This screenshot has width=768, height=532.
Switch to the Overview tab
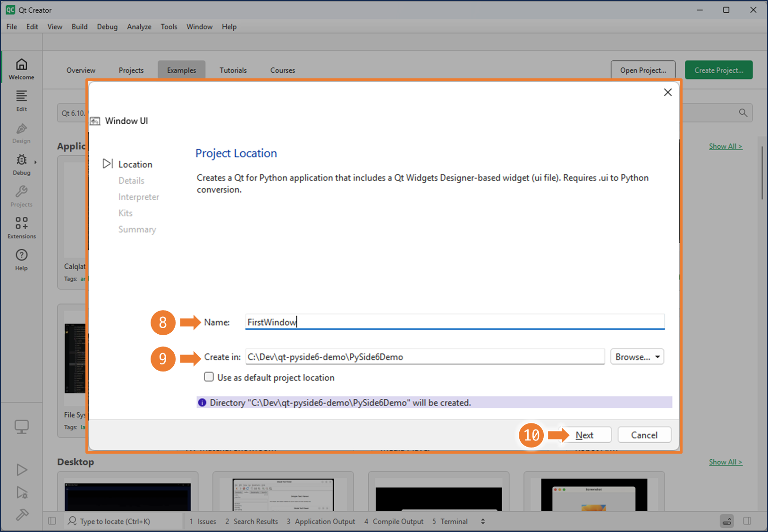(81, 70)
